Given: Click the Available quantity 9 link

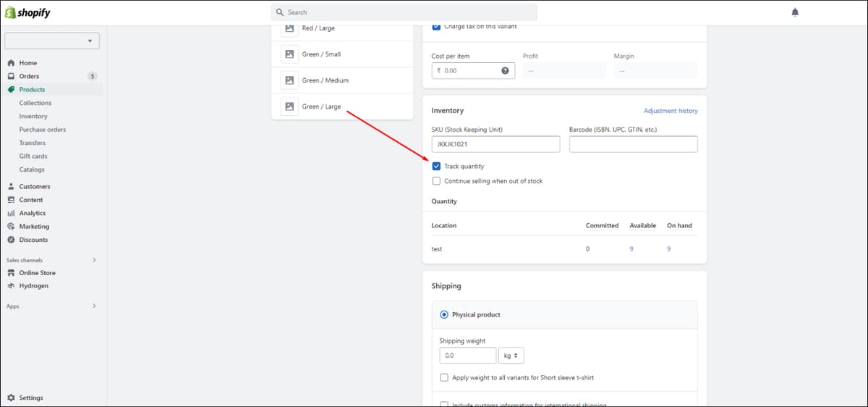Looking at the screenshot, I should 631,249.
